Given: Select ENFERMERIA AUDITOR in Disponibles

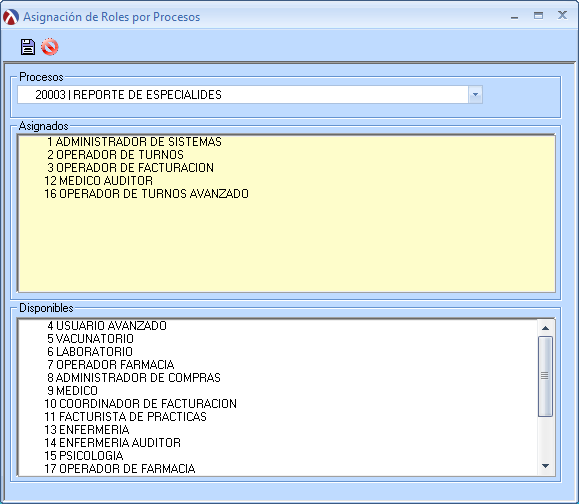Looking at the screenshot, I should (112, 442).
